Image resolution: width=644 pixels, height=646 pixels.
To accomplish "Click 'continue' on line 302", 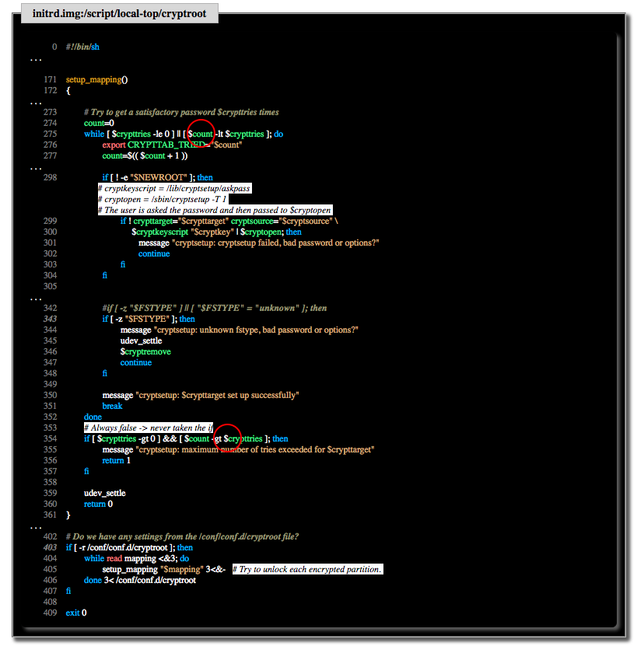I will pyautogui.click(x=154, y=253).
